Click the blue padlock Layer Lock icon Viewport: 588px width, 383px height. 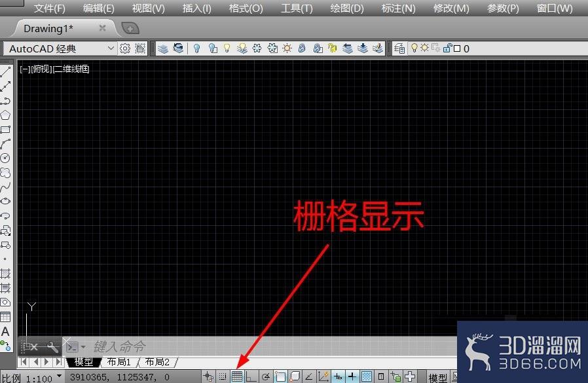pos(302,48)
